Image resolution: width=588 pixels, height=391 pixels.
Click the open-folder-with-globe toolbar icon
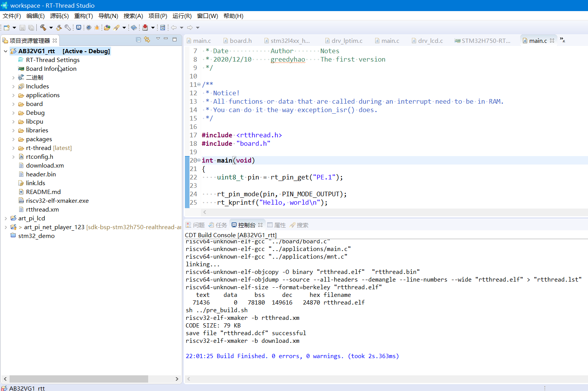(x=107, y=28)
